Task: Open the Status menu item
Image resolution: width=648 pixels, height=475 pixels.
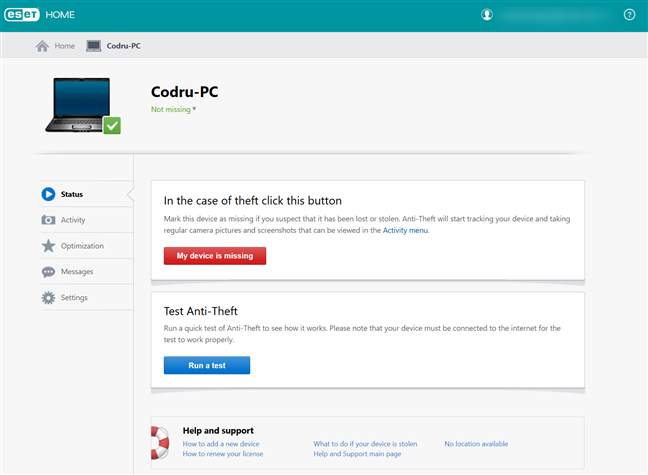Action: (71, 194)
